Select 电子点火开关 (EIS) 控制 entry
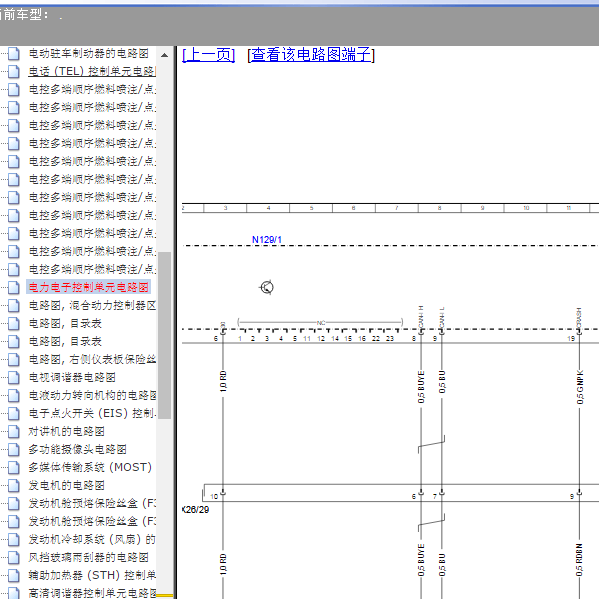This screenshot has height=599, width=599. click(92, 413)
